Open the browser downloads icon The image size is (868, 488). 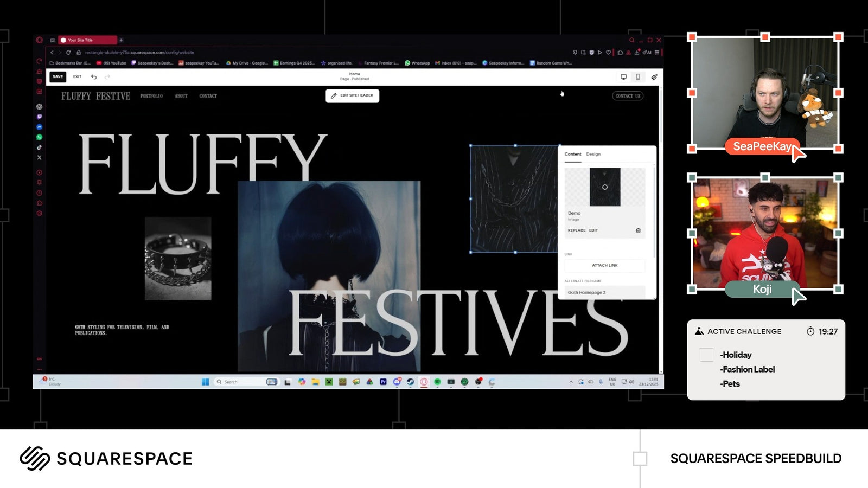637,53
